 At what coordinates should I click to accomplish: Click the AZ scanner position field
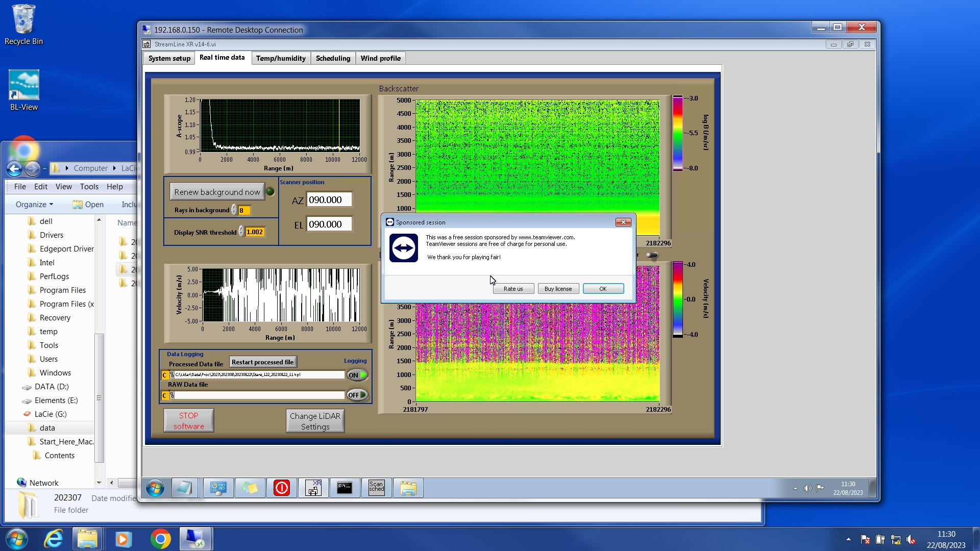coord(329,200)
